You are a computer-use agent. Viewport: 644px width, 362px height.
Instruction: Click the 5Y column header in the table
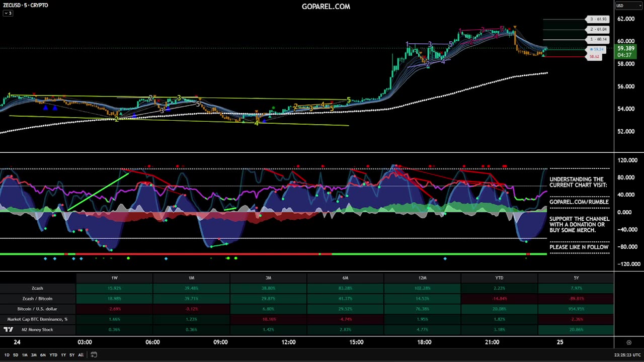click(x=576, y=278)
